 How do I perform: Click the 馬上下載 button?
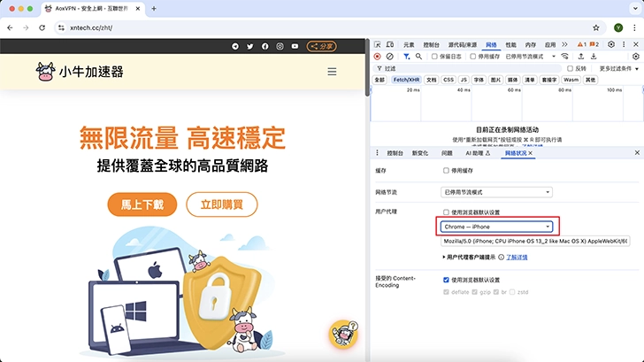tap(137, 204)
